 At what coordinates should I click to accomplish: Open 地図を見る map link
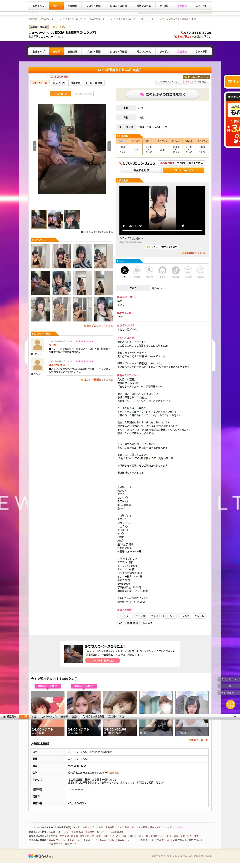tap(113, 773)
